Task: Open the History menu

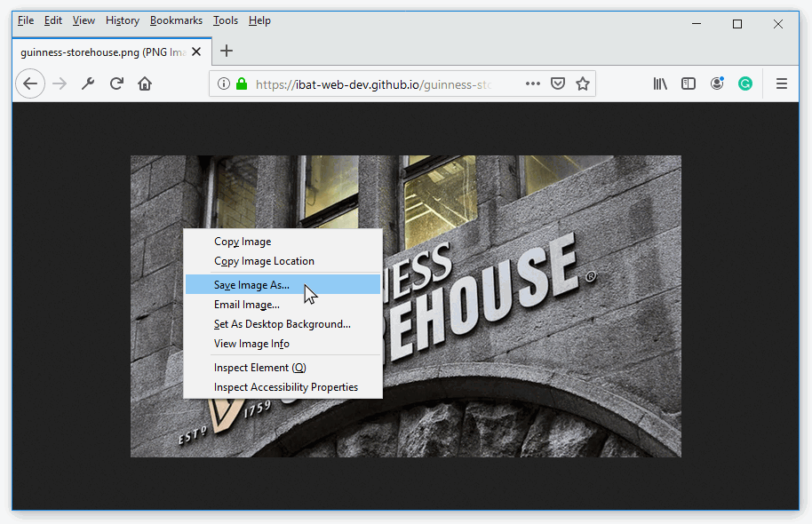Action: pos(123,20)
